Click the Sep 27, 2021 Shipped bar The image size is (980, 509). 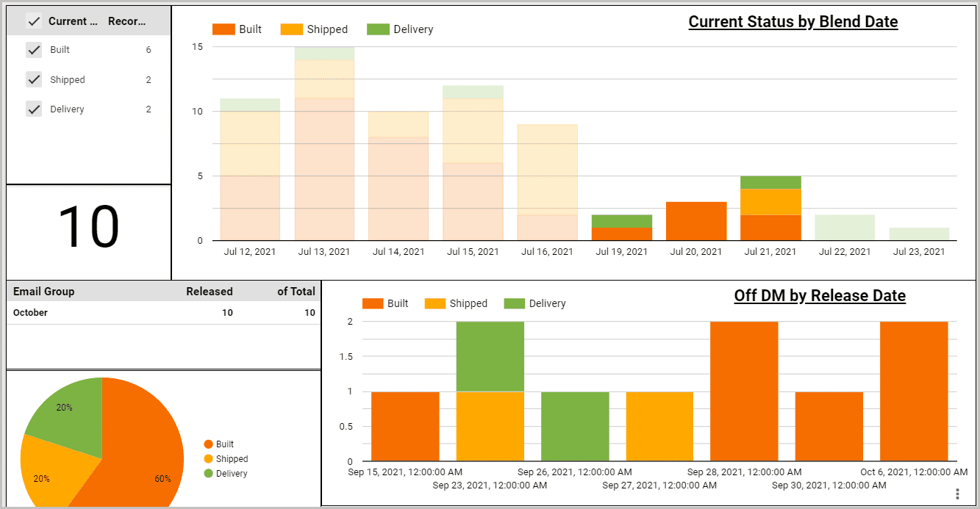(659, 427)
